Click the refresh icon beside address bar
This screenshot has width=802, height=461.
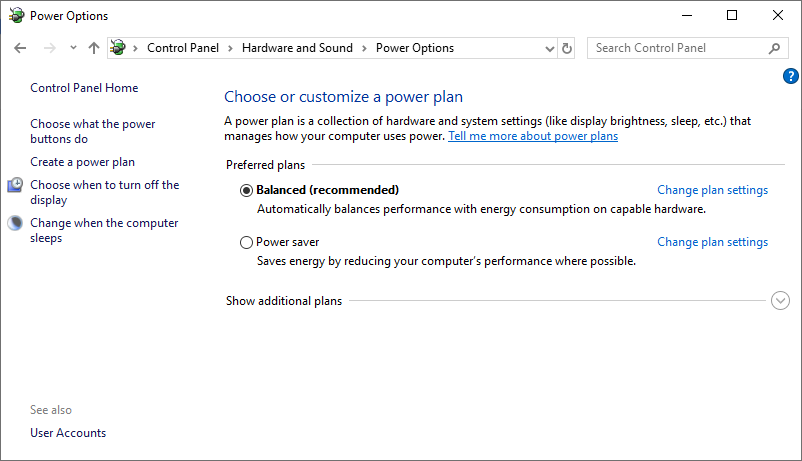pyautogui.click(x=567, y=48)
